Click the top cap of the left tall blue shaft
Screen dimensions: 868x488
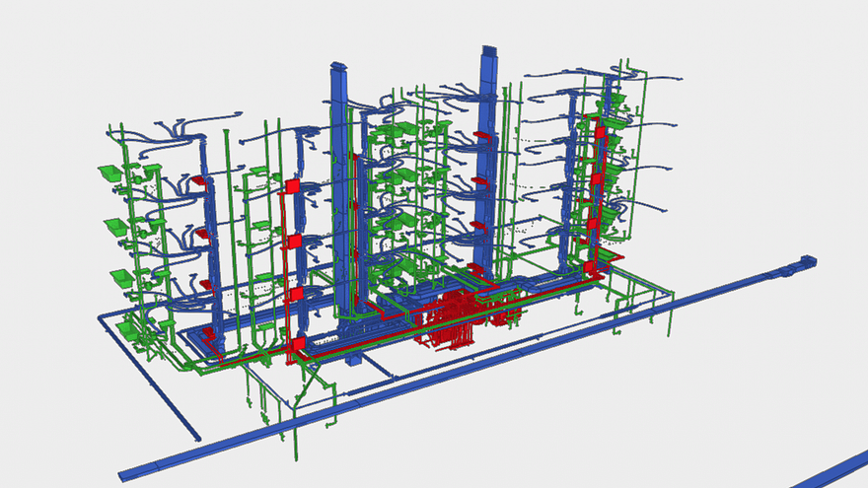(338, 67)
